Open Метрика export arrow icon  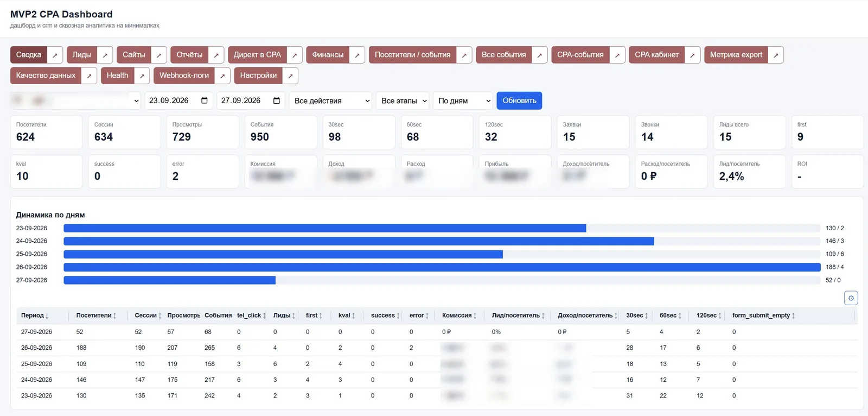pyautogui.click(x=776, y=55)
